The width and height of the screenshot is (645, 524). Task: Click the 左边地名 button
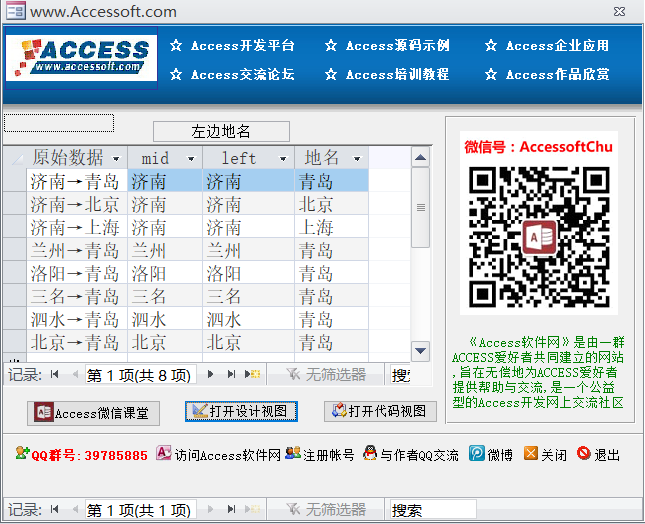point(221,132)
